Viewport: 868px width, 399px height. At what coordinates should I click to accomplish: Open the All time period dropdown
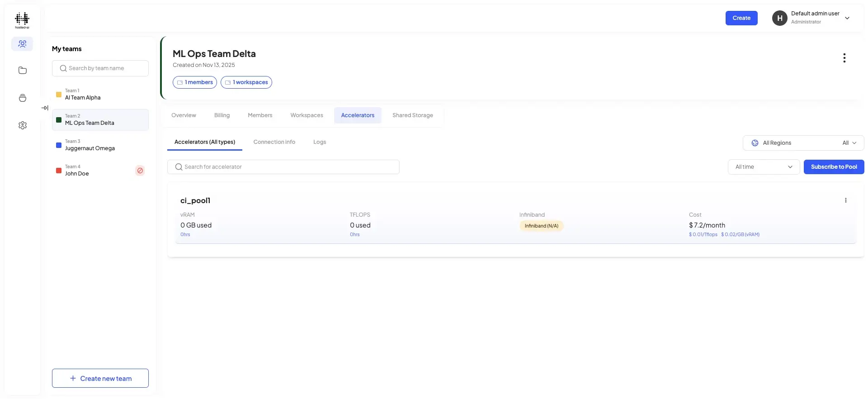click(x=764, y=167)
